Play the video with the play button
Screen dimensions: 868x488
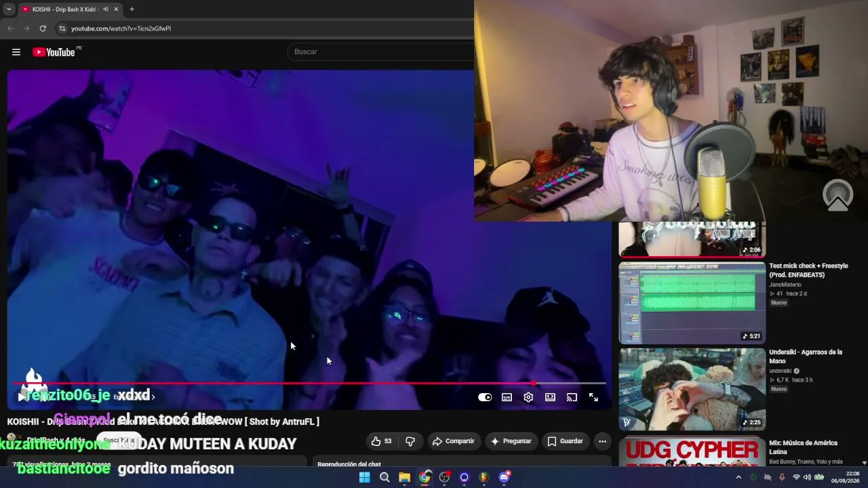coord(22,397)
